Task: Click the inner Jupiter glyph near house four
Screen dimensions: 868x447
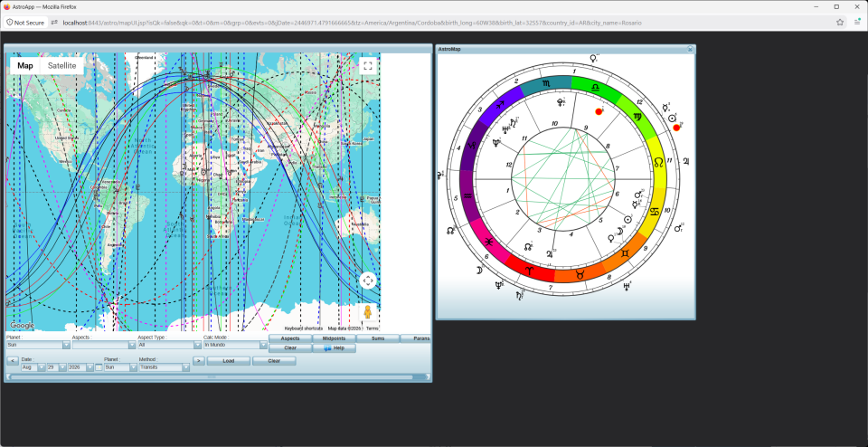Action: coord(550,254)
